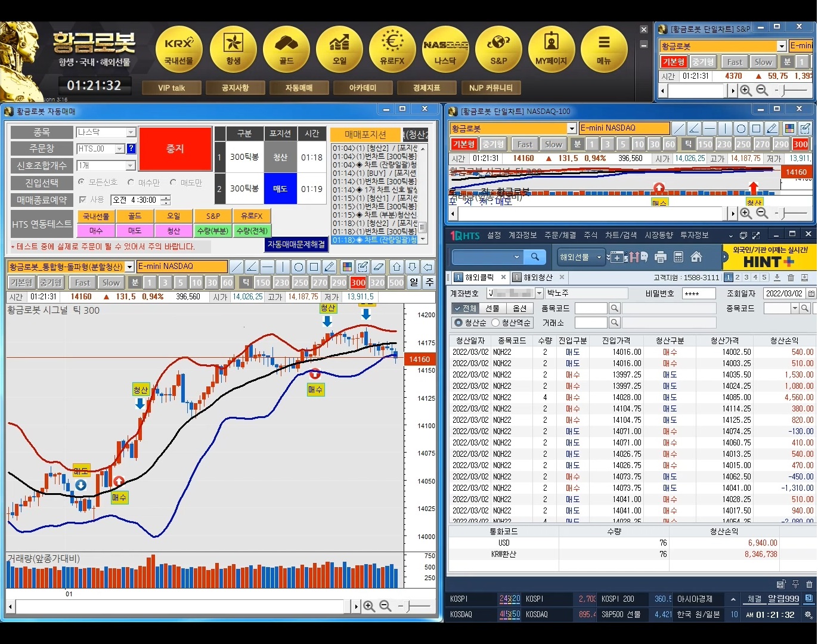Select the vertical line tool in main chart toolbar

tap(283, 267)
